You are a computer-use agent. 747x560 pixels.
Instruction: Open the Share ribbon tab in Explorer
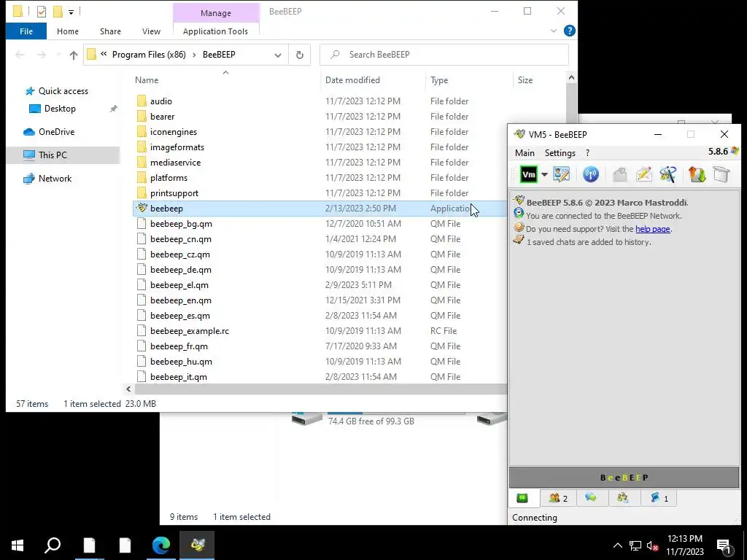click(x=110, y=31)
